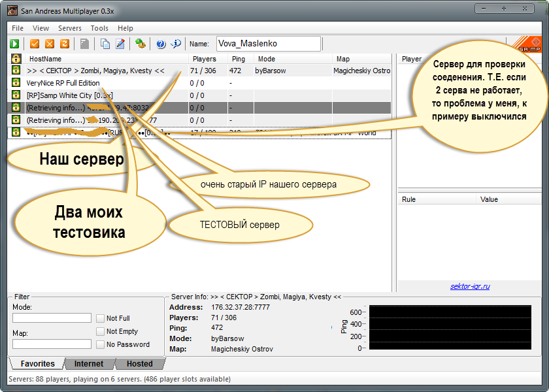Image resolution: width=549 pixels, height=392 pixels.
Task: Click the lock icon in the column header
Action: tap(16, 58)
